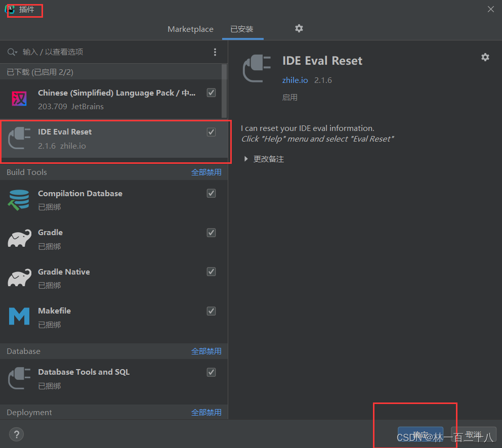Open help with the question mark button

coord(16,434)
